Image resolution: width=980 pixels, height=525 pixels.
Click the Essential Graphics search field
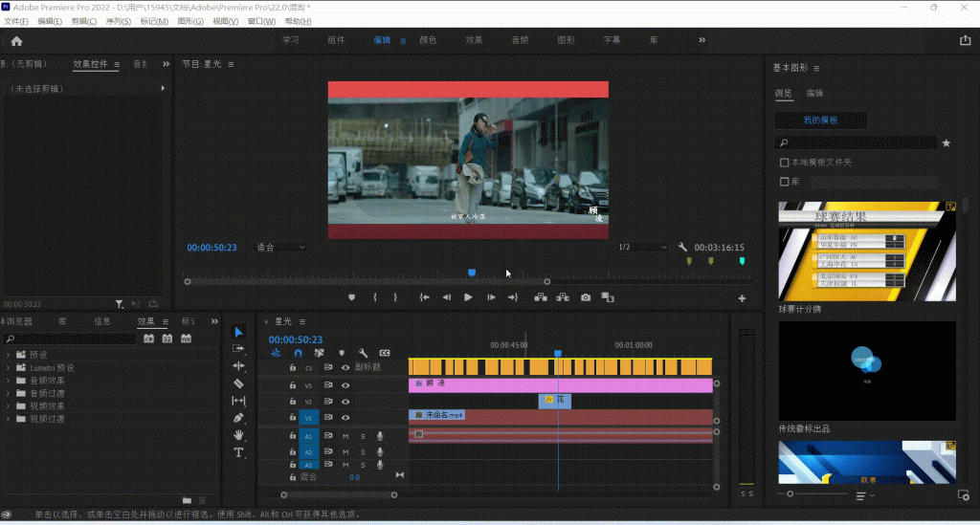point(857,142)
